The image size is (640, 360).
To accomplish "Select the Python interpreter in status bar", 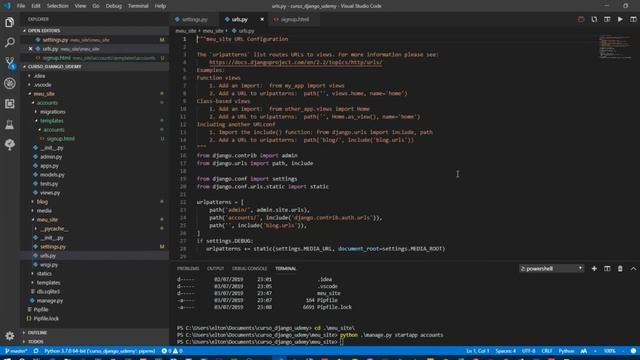I will (x=100, y=351).
